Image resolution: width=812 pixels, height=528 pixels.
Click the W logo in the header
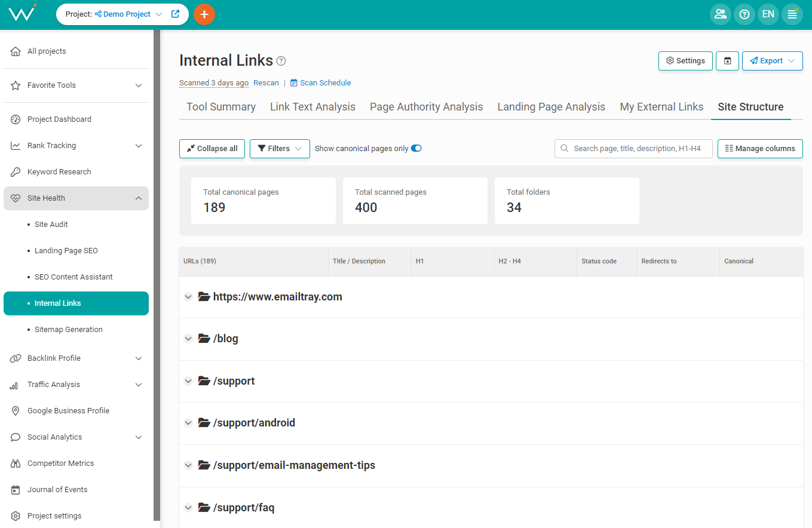(23, 13)
